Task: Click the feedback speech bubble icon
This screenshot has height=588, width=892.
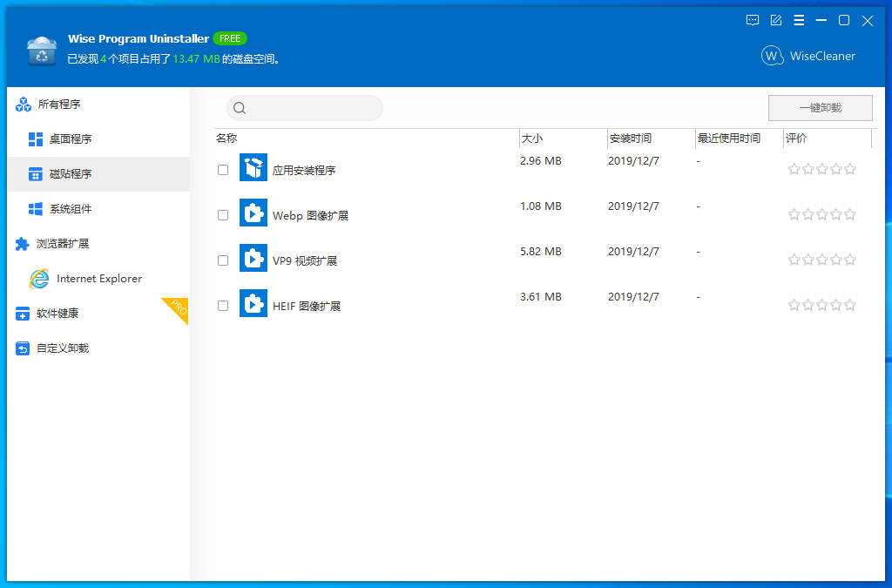Action: coord(752,20)
